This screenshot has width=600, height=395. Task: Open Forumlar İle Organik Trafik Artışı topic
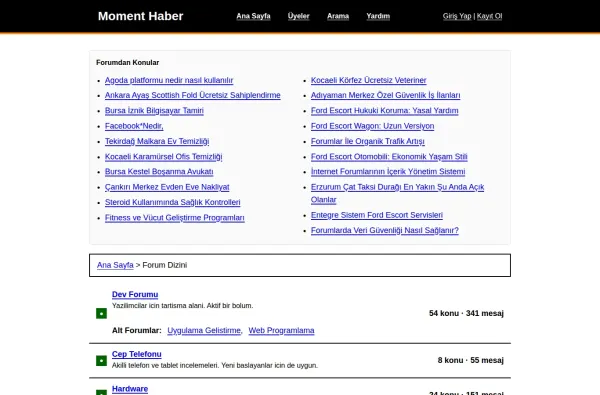tap(368, 141)
